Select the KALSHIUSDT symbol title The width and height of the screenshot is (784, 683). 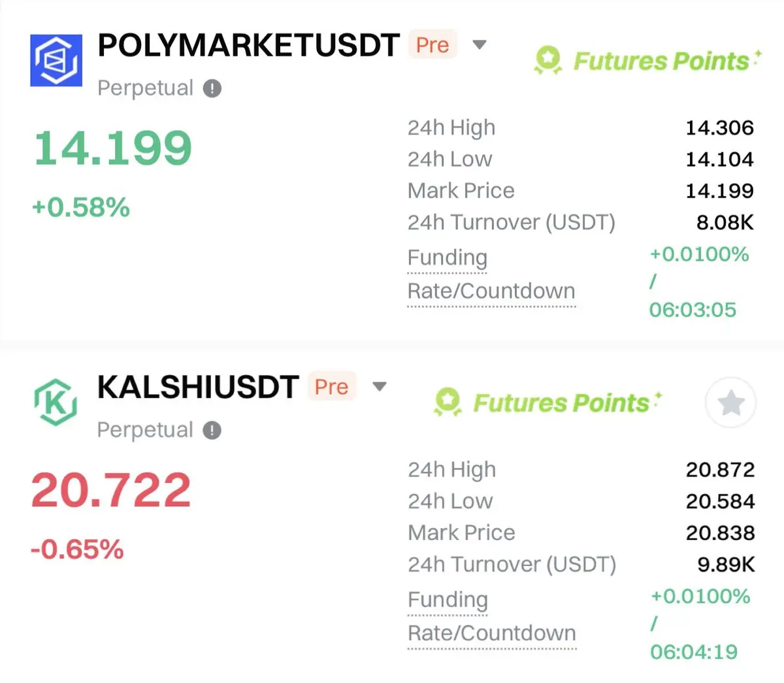198,387
